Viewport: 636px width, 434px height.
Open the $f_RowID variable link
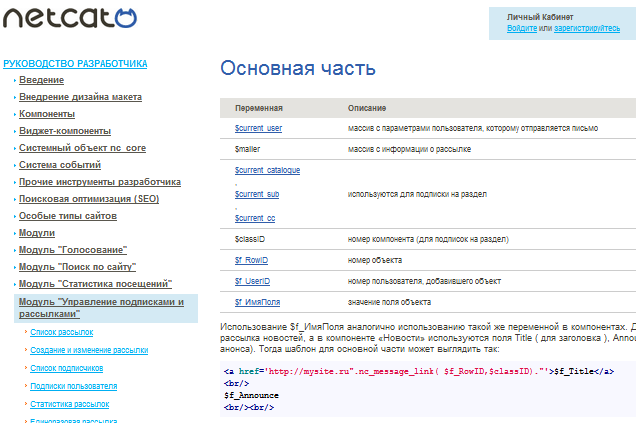coord(250,260)
